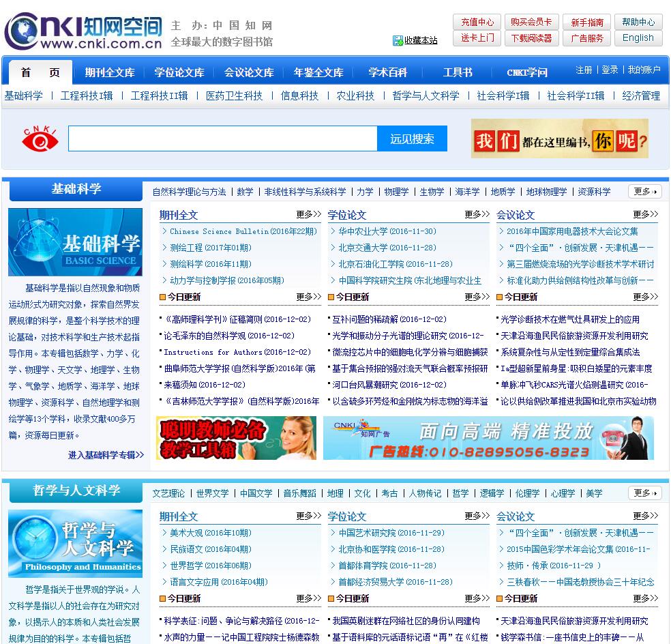Open 心理学 subject link
Image resolution: width=671 pixels, height=644 pixels.
[563, 493]
